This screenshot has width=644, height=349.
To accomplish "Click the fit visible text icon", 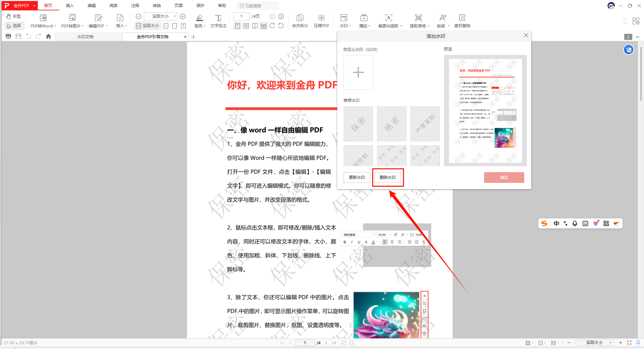I will (x=183, y=25).
